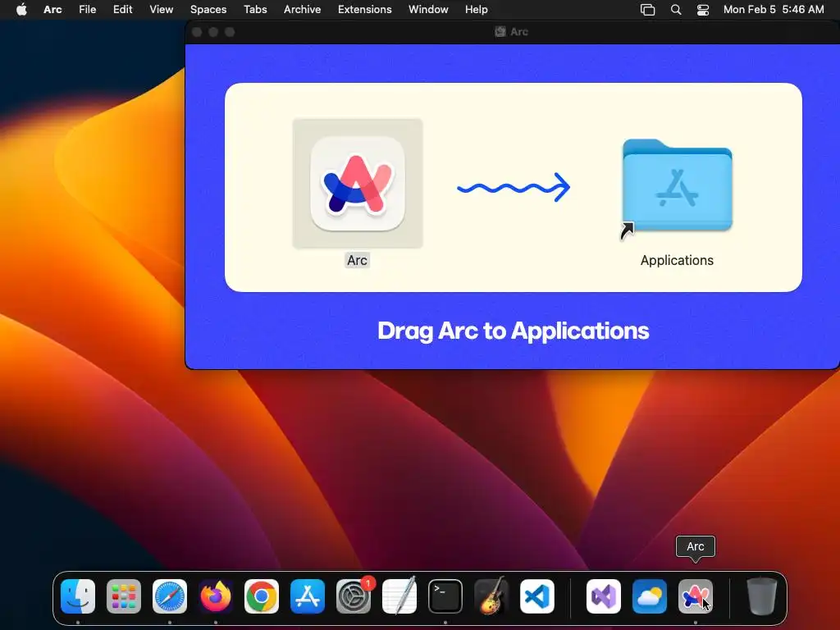Click the date and time in menu bar

click(x=774, y=10)
